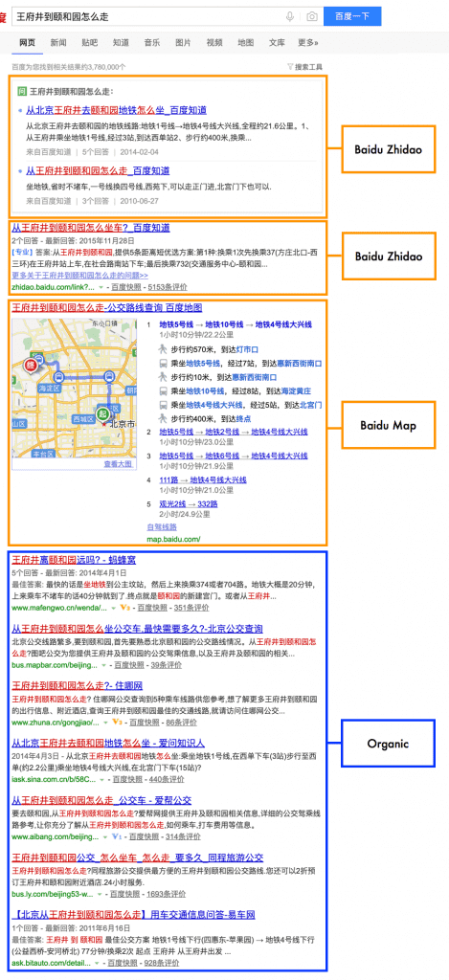Click the V3 trust badge beside zhuna.cn
449x980 pixels.
pyautogui.click(x=117, y=723)
